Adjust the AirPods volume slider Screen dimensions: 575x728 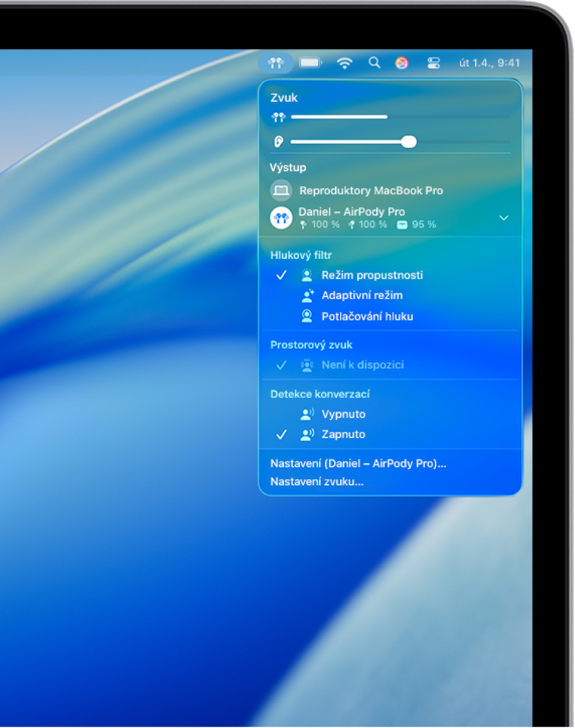[x=400, y=117]
